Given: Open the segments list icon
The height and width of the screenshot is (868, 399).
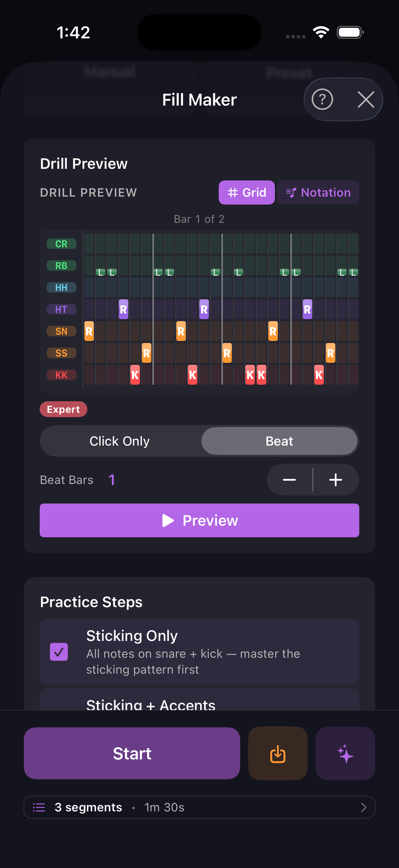Looking at the screenshot, I should tap(39, 807).
